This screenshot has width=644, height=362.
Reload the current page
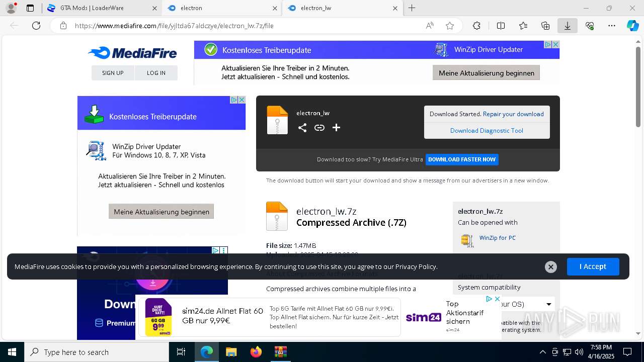[36, 26]
